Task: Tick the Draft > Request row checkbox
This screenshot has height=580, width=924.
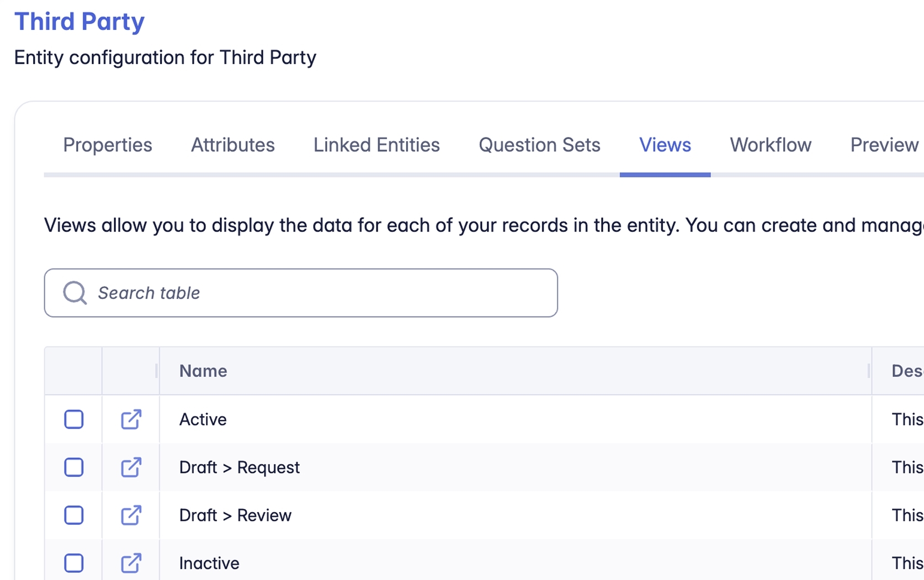Action: [x=73, y=467]
